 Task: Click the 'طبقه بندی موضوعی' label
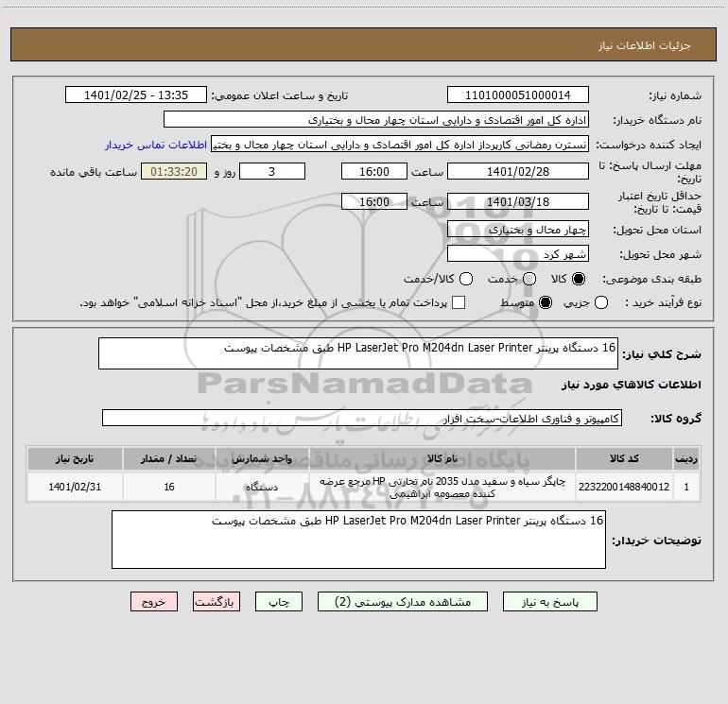[651, 279]
